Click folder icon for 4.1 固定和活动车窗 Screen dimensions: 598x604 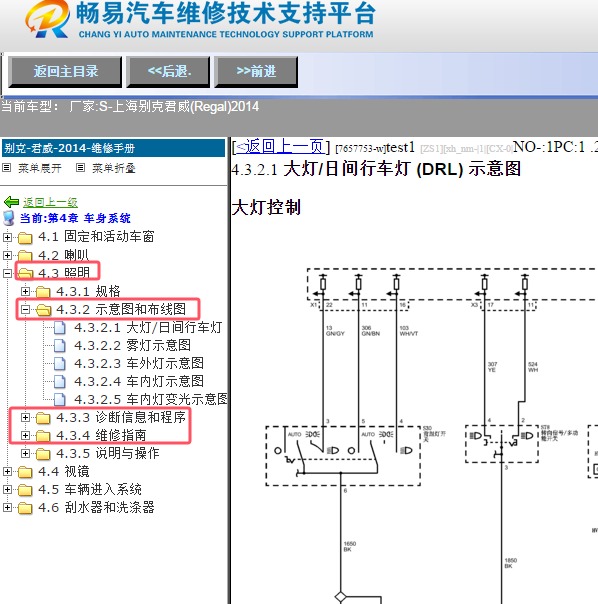tap(25, 237)
